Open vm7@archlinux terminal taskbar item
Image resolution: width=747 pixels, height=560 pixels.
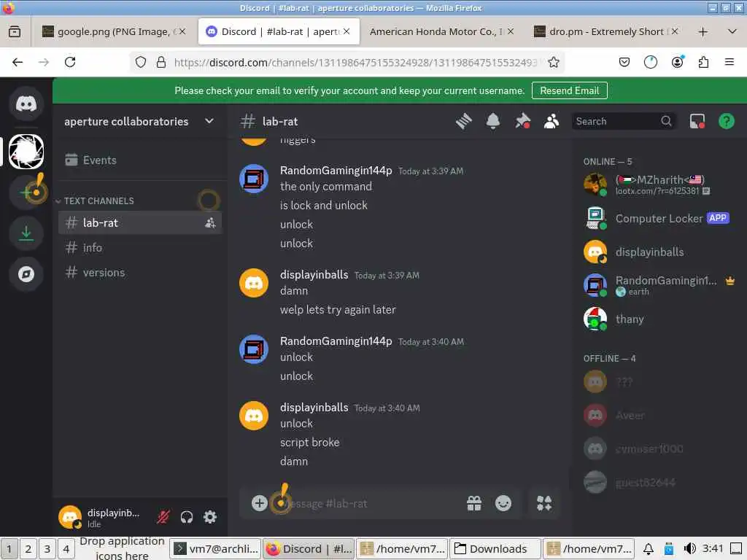(216, 549)
